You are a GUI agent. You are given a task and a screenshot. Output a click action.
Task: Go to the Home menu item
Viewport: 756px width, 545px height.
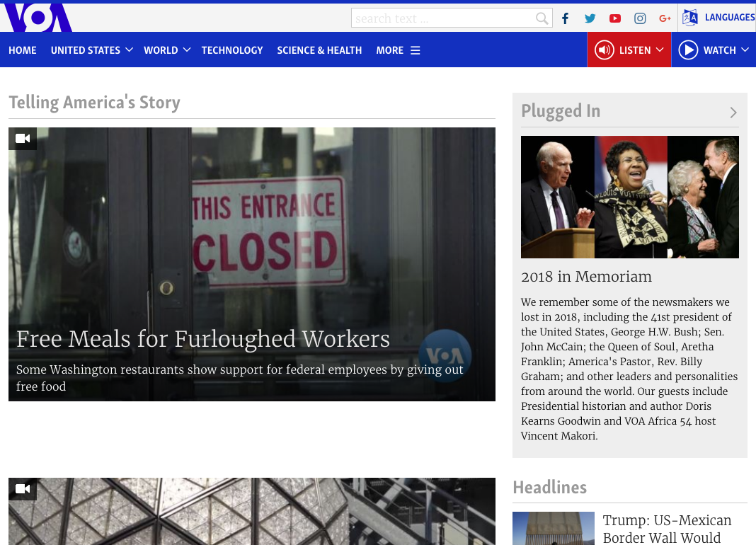[x=23, y=50]
